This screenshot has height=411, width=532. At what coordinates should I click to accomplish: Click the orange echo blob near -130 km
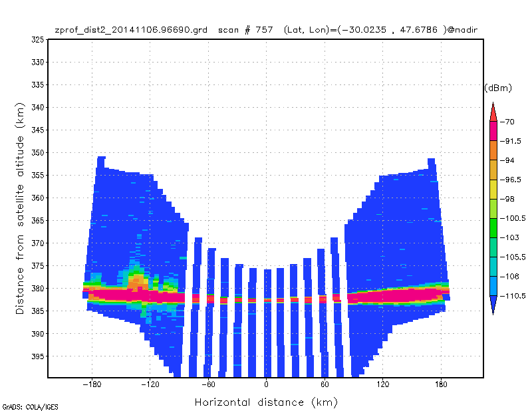pos(138,283)
